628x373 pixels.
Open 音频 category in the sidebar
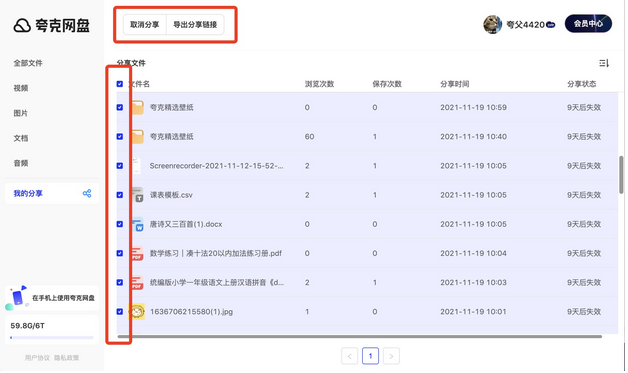click(x=21, y=163)
